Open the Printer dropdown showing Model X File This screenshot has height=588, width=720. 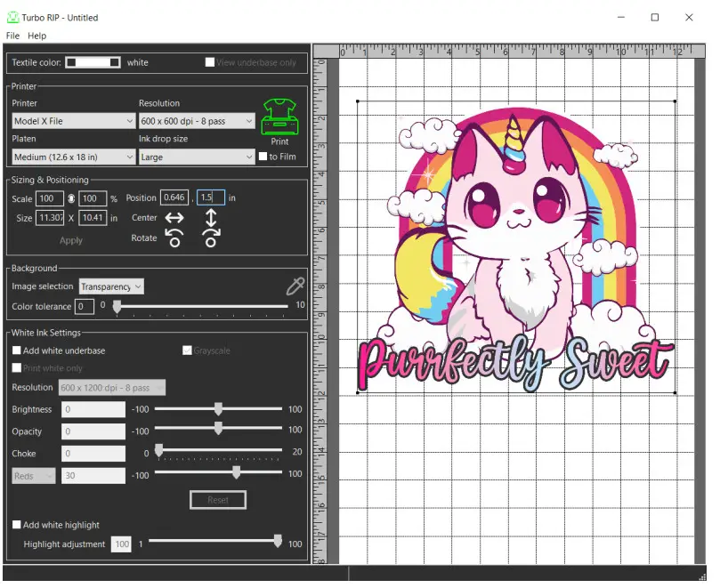(x=74, y=121)
